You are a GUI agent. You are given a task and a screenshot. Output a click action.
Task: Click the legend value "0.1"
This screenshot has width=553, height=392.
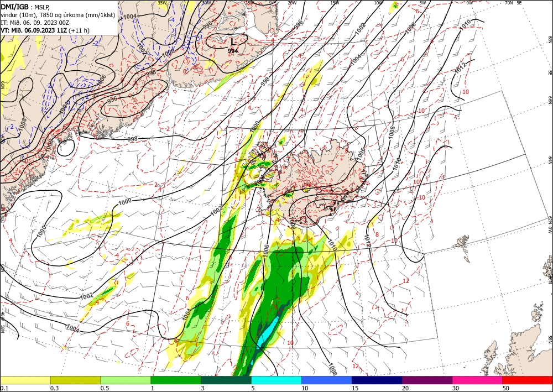pyautogui.click(x=4, y=388)
